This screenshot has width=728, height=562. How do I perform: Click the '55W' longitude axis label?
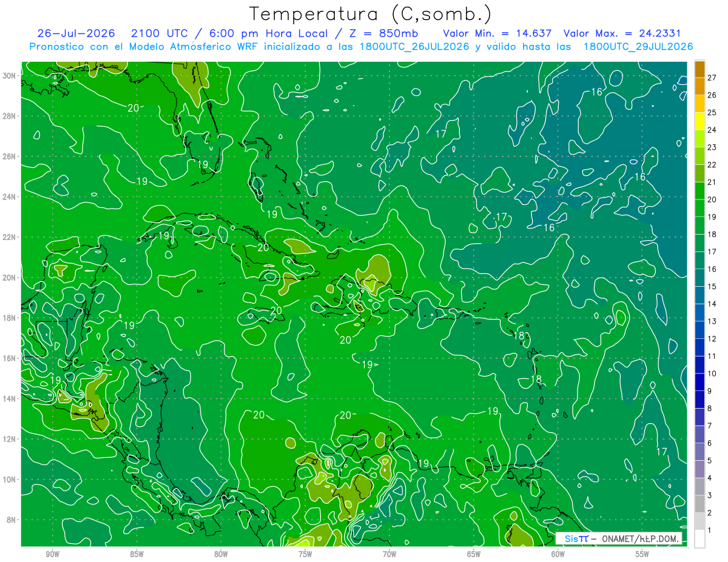click(642, 554)
